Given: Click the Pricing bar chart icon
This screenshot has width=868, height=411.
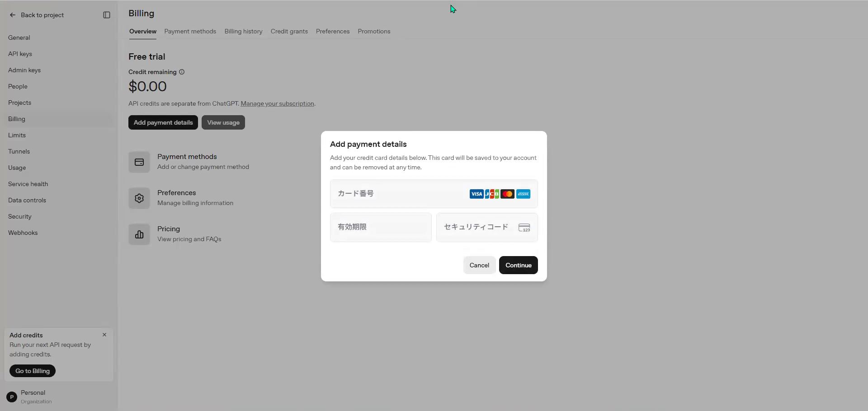Looking at the screenshot, I should pyautogui.click(x=139, y=234).
